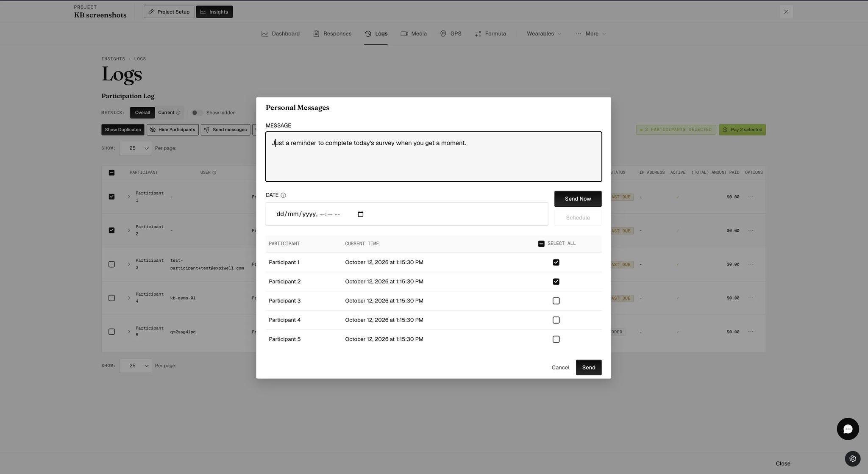Check Participant 5 in the message dialog

pyautogui.click(x=556, y=339)
